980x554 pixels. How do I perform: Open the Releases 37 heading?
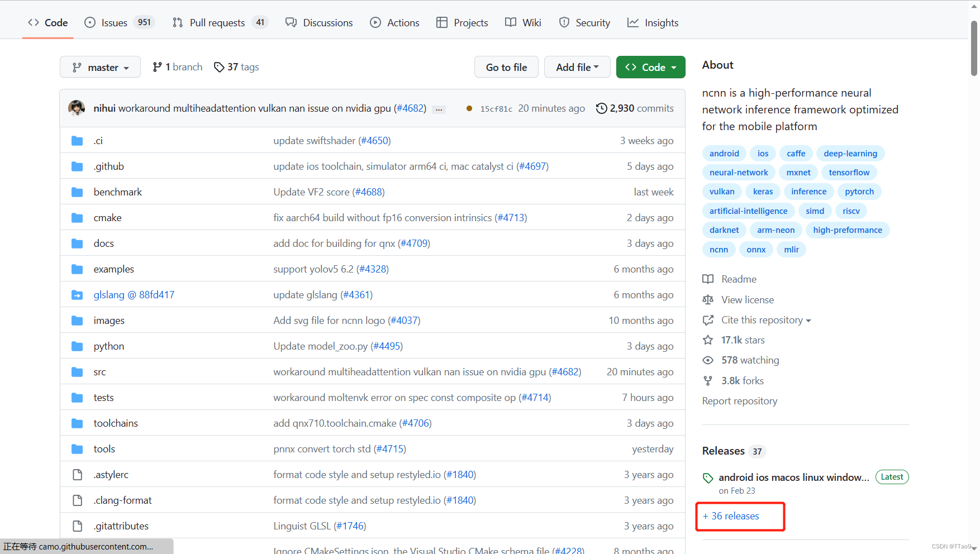[734, 451]
